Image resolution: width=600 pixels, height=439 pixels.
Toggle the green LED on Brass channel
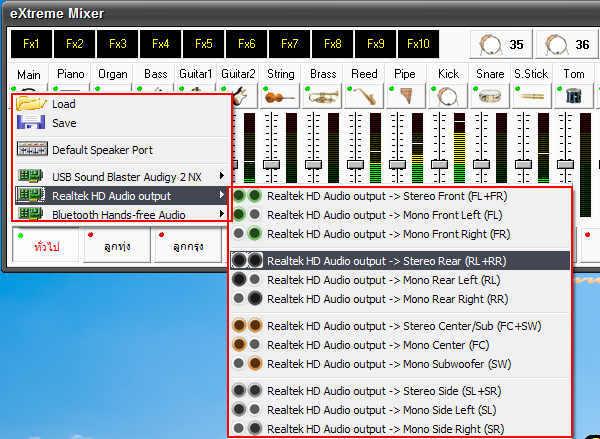(x=307, y=89)
